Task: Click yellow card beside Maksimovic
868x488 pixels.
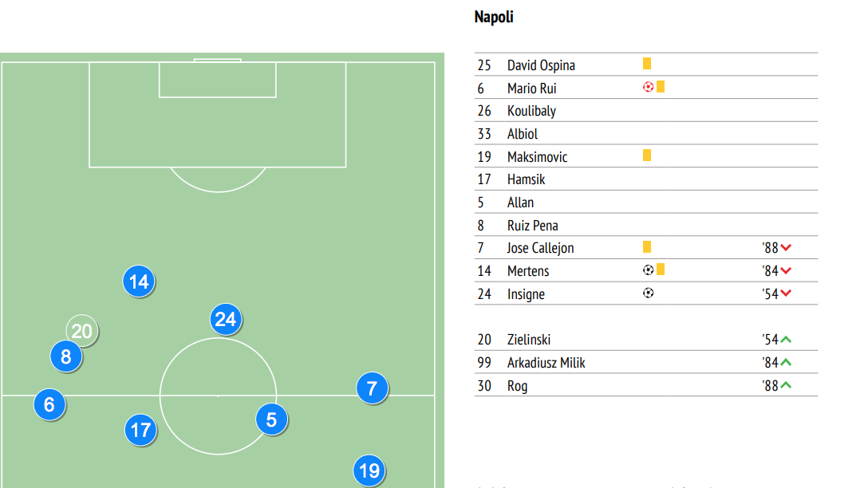Action: pyautogui.click(x=646, y=155)
